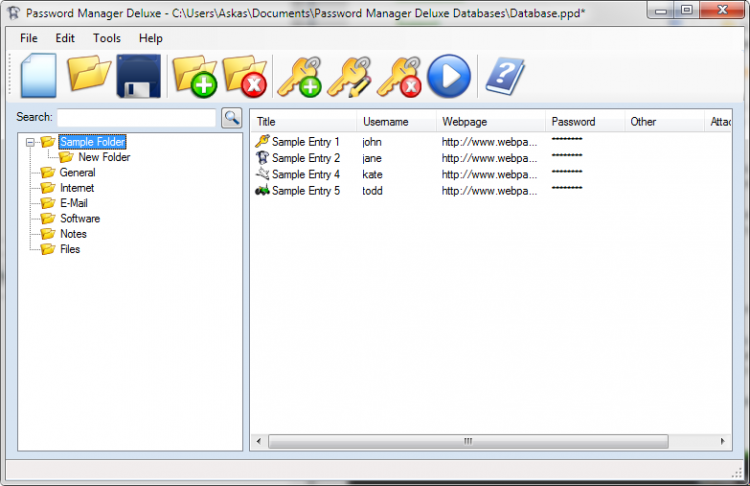
Task: Click the icon next to Sample Entry 2
Action: (262, 157)
